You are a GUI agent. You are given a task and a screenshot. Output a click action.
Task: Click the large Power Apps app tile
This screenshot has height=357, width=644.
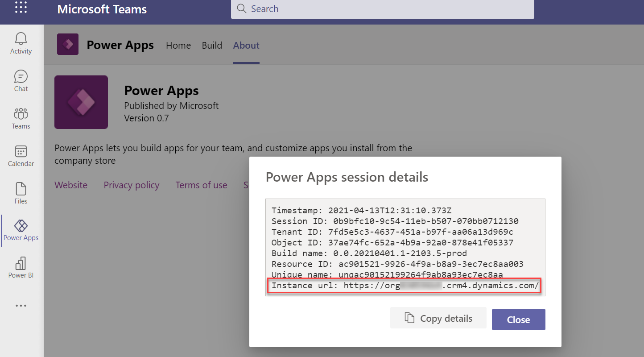click(81, 102)
